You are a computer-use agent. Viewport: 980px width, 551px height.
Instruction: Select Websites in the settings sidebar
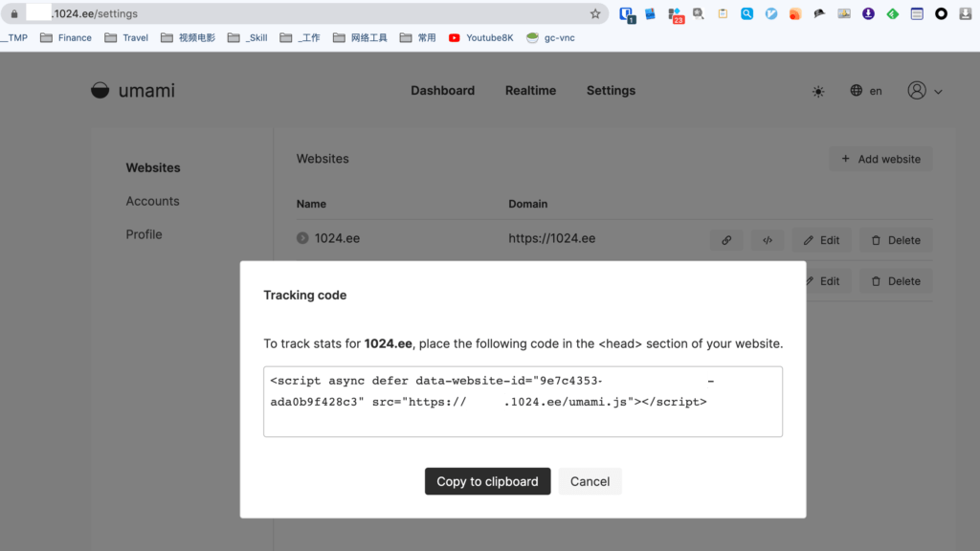(153, 167)
